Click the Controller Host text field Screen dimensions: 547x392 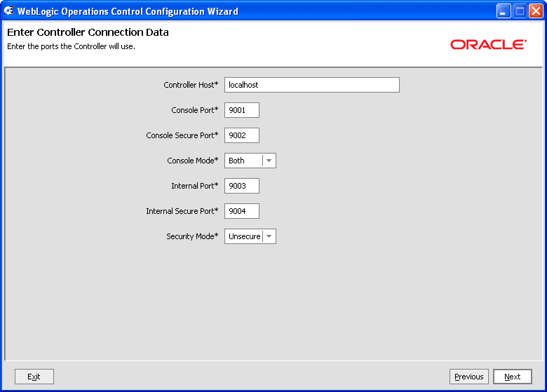click(x=312, y=85)
